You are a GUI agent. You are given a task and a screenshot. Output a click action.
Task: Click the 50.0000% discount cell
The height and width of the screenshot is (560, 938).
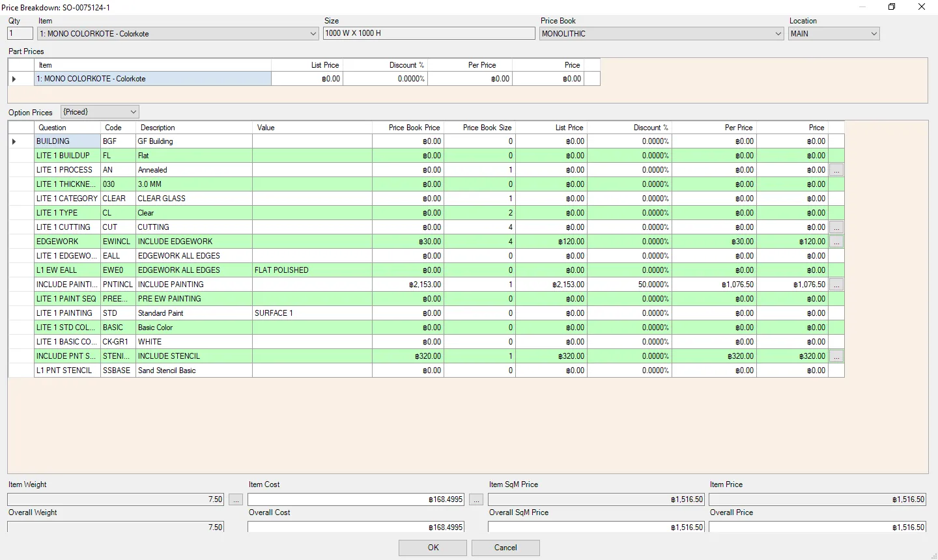click(630, 285)
